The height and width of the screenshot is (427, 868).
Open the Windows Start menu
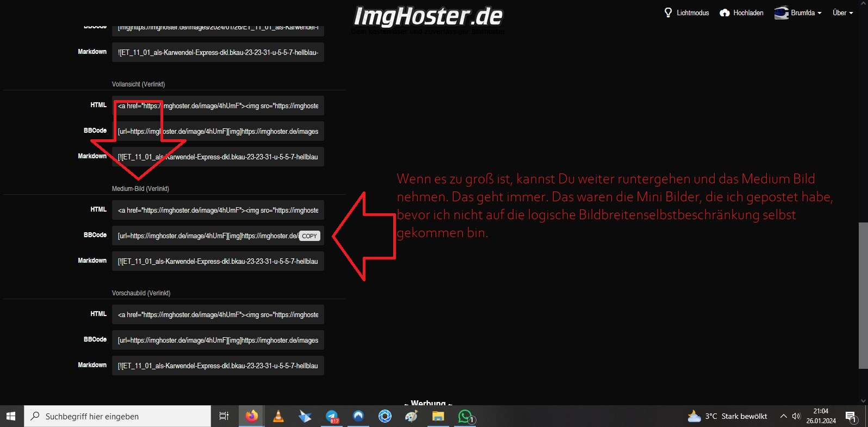tap(11, 416)
